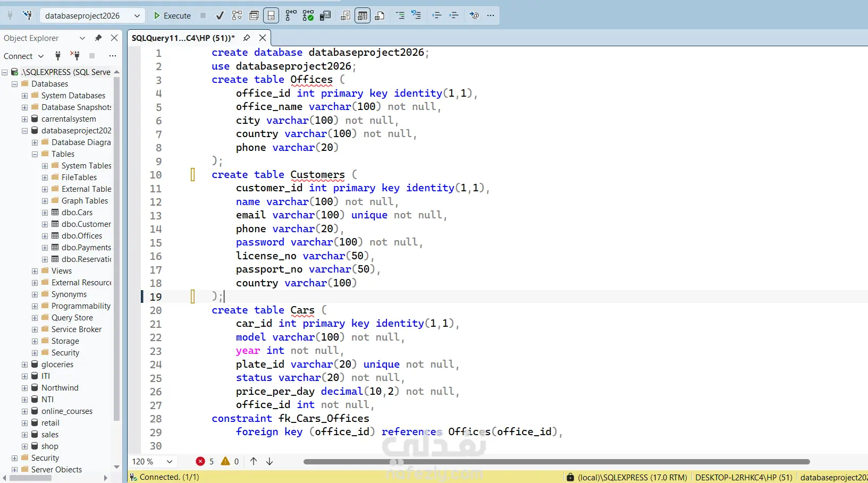
Task: Select the dbo.Offices table
Action: 81,236
